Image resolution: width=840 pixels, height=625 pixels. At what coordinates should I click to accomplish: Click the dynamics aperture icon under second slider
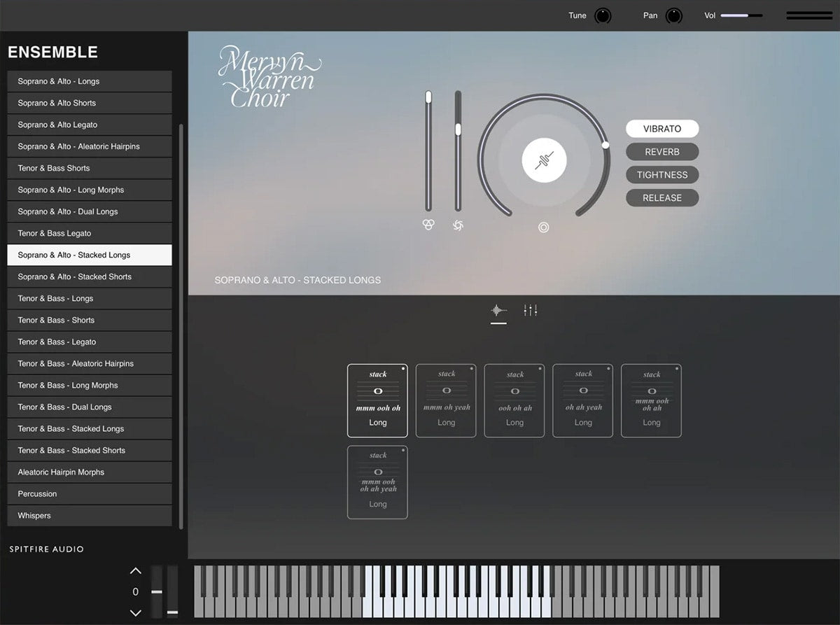coord(458,225)
